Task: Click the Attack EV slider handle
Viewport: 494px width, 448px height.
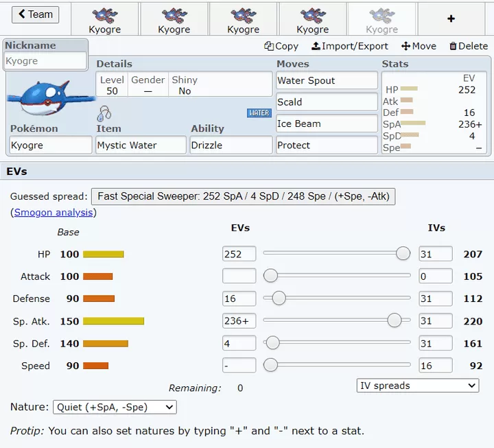Action: click(270, 275)
